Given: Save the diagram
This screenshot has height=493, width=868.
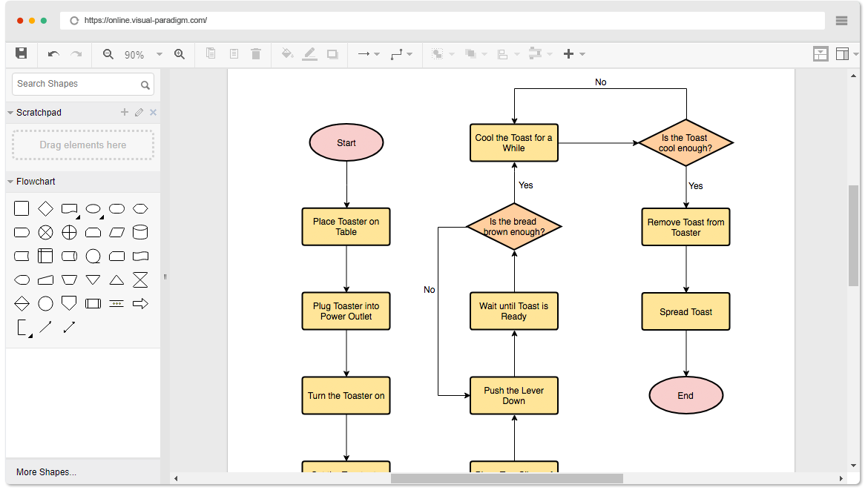Looking at the screenshot, I should tap(21, 53).
